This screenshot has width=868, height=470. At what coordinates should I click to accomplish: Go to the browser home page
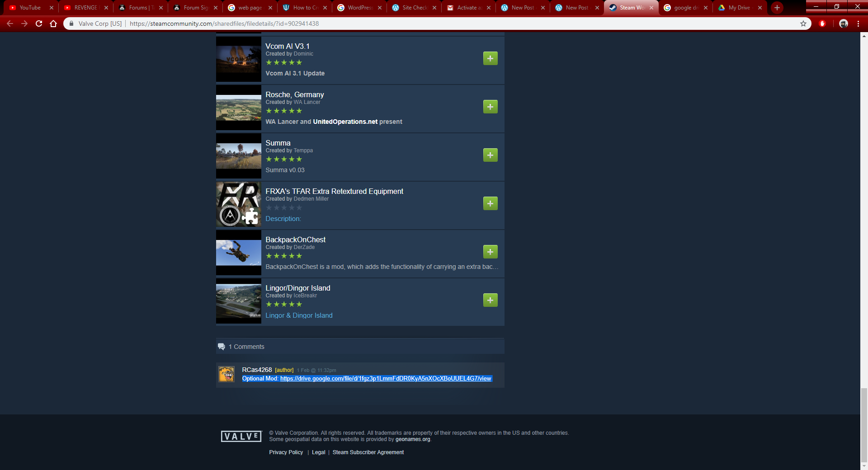coord(53,23)
